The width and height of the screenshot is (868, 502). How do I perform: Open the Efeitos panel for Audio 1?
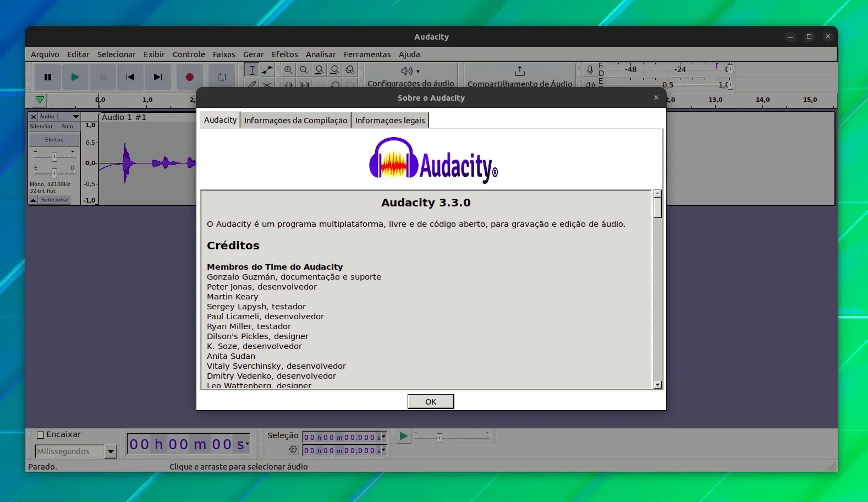coord(54,140)
